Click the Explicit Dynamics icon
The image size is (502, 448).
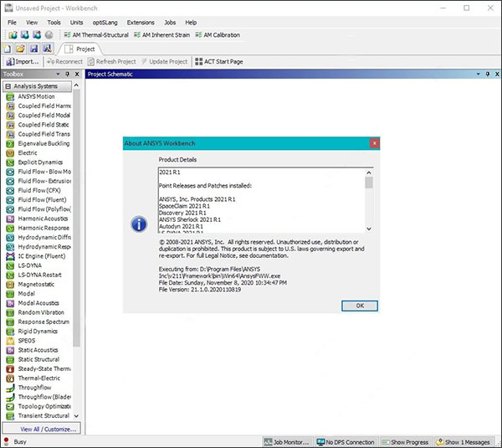(x=10, y=162)
